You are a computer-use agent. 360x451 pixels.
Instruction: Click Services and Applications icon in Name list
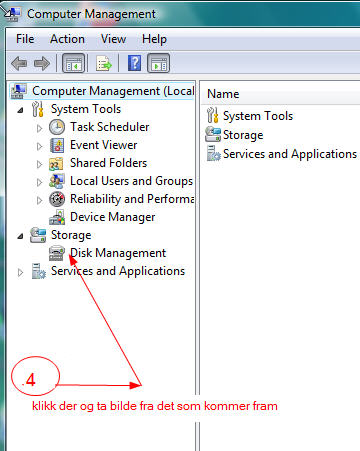point(213,153)
